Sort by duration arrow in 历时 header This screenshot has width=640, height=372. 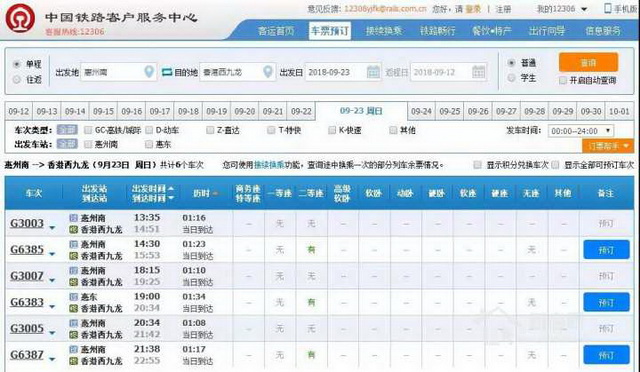coord(215,194)
